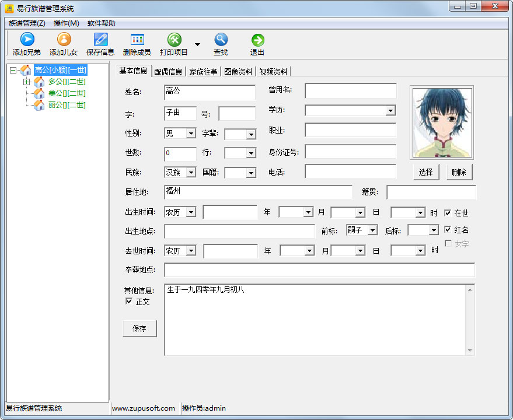The width and height of the screenshot is (513, 420).
Task: Open the 性别 dropdown
Action: pos(191,134)
